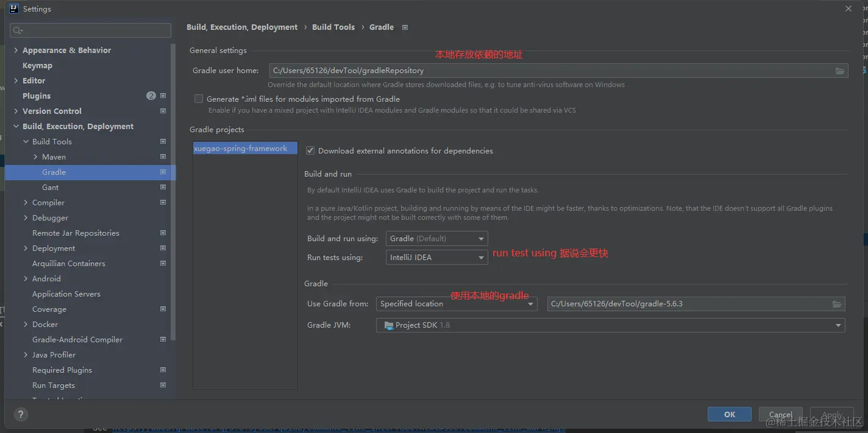
Task: Click the folder browse icon for Gradle location path
Action: click(837, 304)
